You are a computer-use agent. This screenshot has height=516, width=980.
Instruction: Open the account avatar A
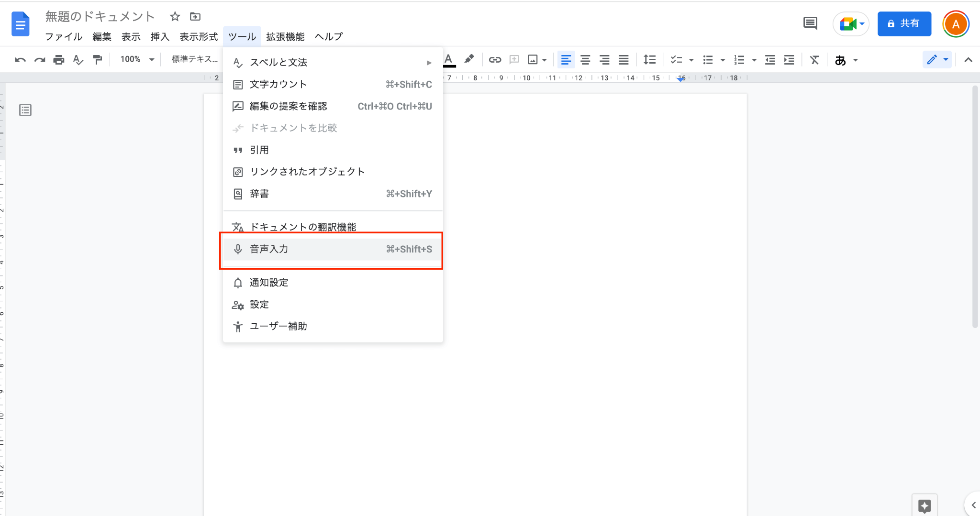(x=956, y=24)
